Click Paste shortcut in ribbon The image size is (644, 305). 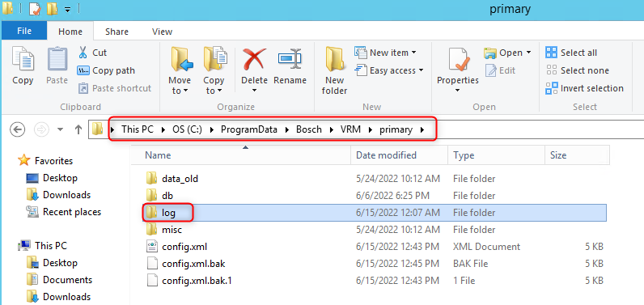pyautogui.click(x=115, y=88)
